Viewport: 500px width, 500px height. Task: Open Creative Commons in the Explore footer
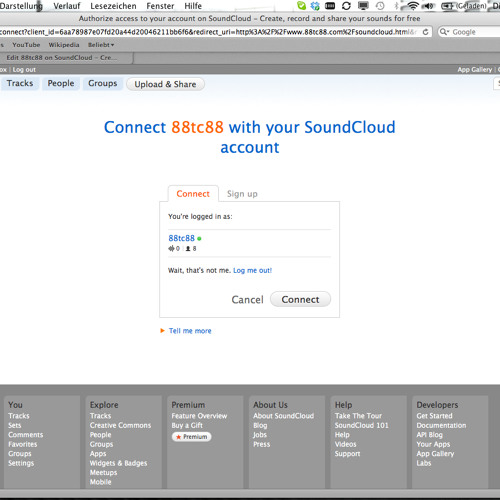[x=120, y=425]
